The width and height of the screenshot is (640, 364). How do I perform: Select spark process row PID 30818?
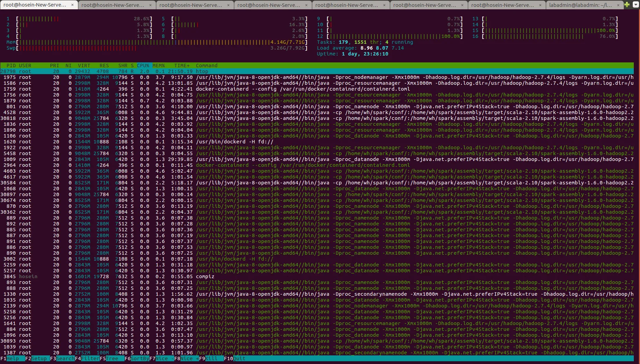317,118
